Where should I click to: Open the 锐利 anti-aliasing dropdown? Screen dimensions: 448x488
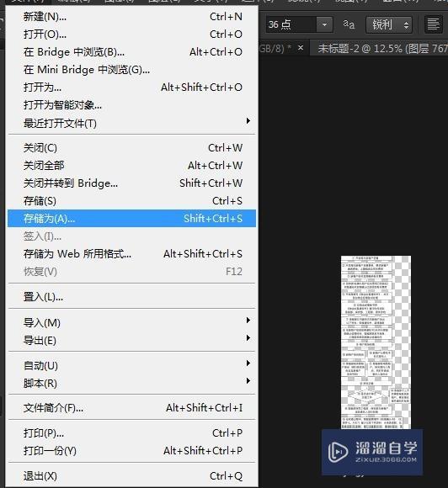pyautogui.click(x=389, y=24)
